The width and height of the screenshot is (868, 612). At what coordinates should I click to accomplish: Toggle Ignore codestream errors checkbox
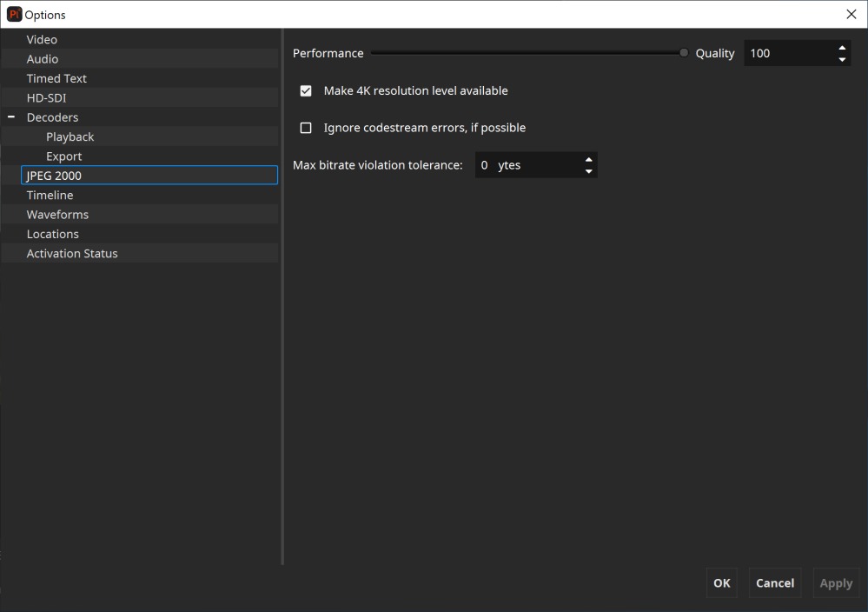[306, 128]
